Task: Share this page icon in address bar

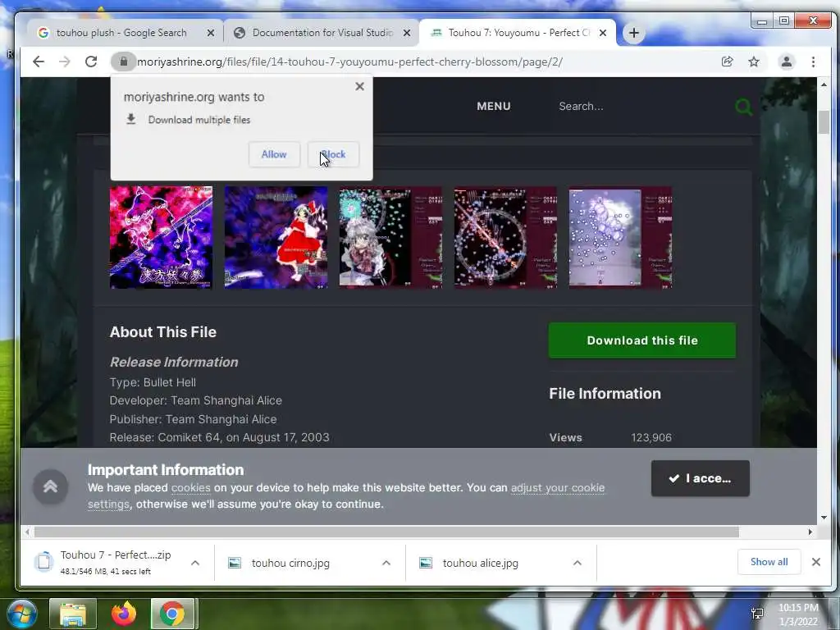Action: coord(727,62)
